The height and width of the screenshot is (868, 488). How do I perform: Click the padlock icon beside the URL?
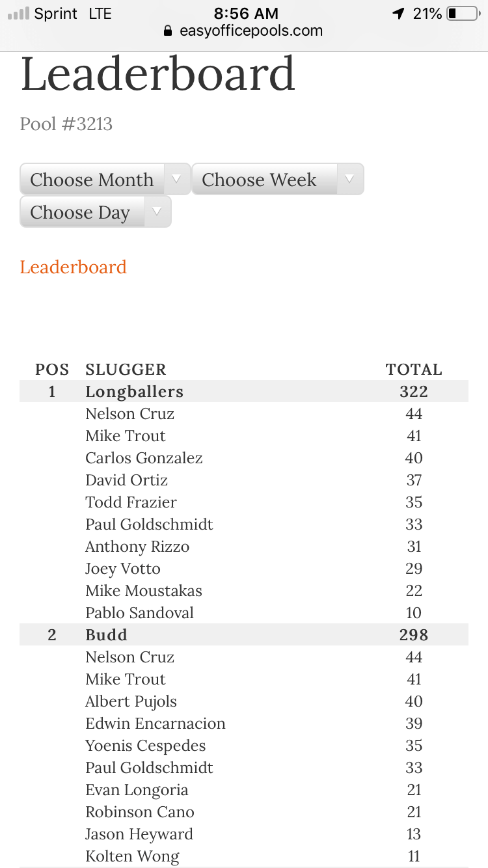[x=167, y=31]
